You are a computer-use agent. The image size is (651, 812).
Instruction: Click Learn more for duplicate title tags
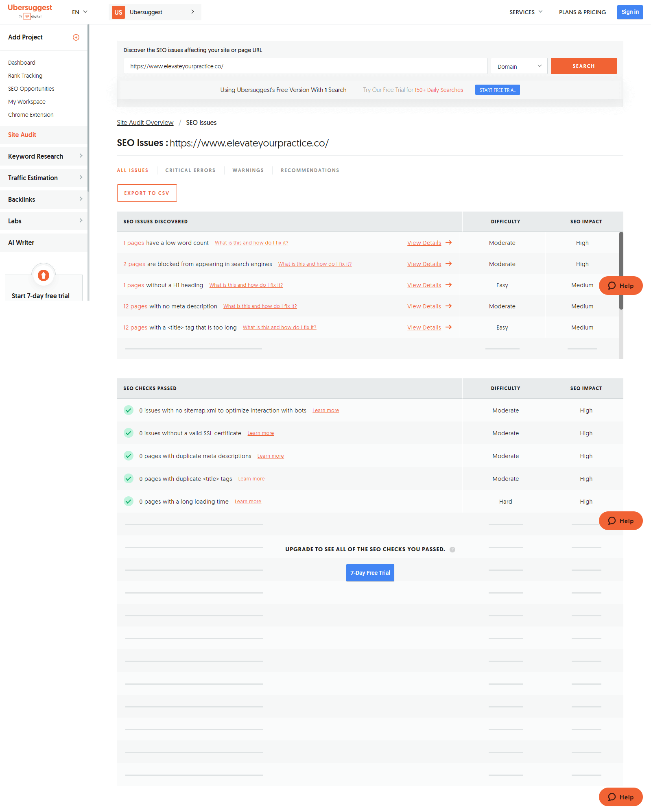(x=251, y=479)
